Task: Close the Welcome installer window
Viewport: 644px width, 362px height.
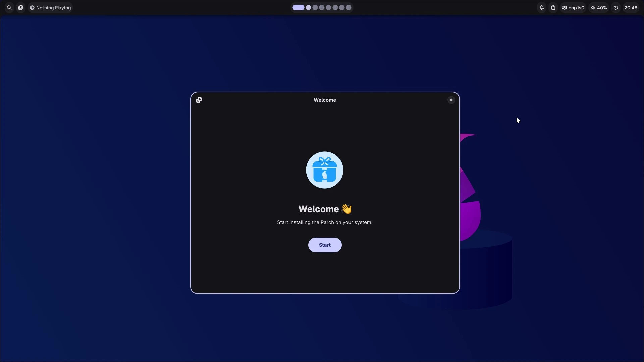Action: click(x=451, y=100)
